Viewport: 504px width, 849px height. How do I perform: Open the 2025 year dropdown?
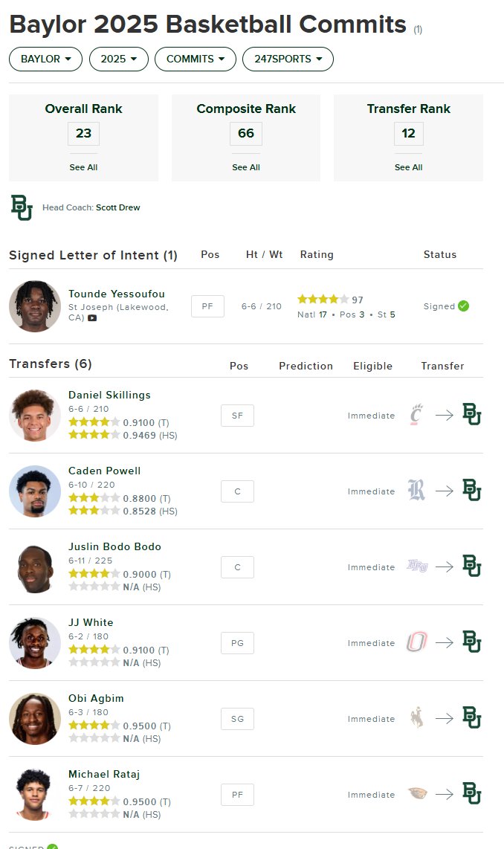coord(118,59)
